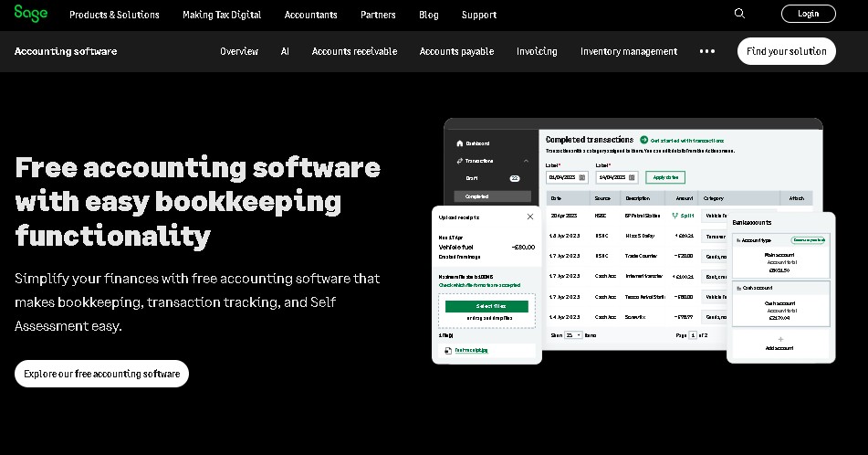Open the Partners menu
Image resolution: width=868 pixels, height=455 pixels.
pos(378,15)
